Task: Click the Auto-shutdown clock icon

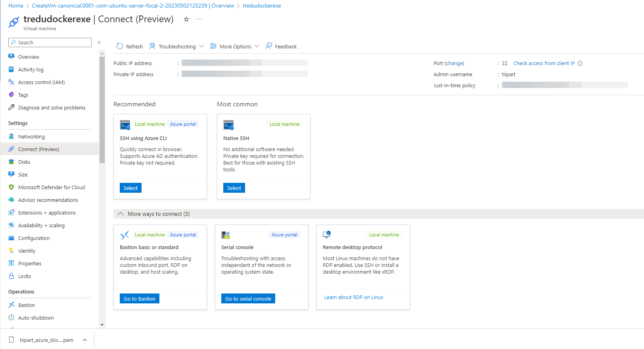Action: click(11, 318)
